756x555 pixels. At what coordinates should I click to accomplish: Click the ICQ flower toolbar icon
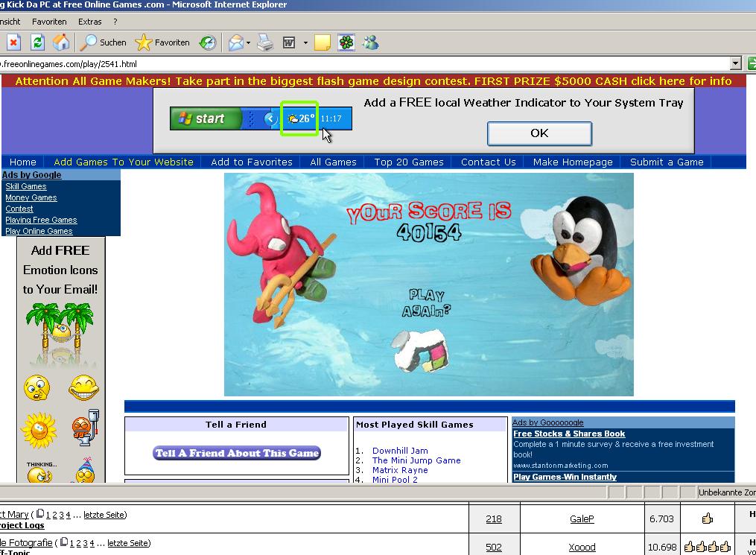pyautogui.click(x=346, y=42)
